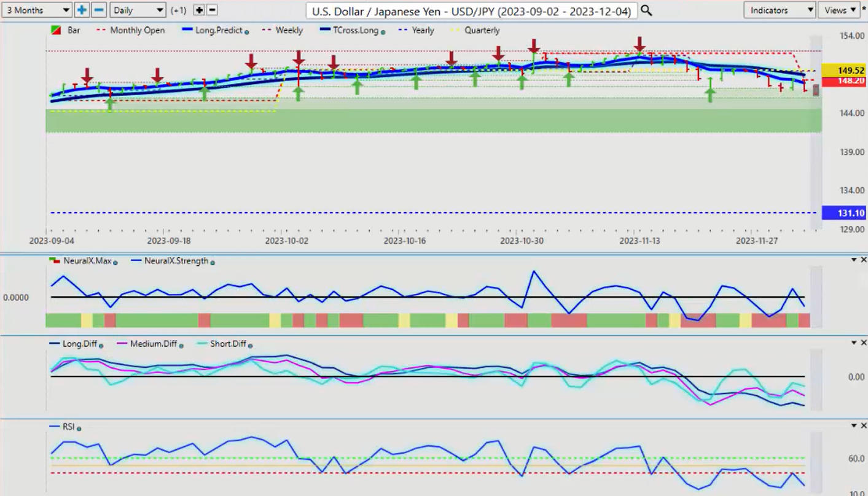Click the RSI legend label

point(68,426)
